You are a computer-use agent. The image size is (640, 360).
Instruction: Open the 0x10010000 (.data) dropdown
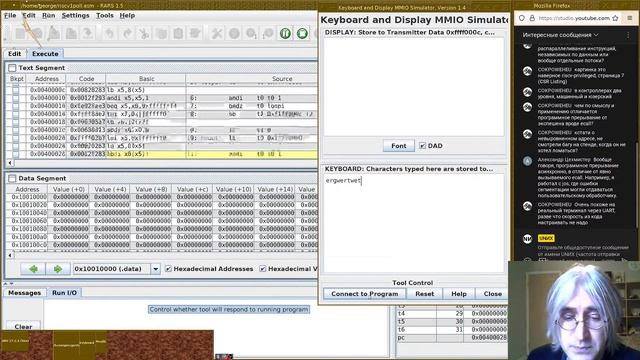pyautogui.click(x=156, y=269)
